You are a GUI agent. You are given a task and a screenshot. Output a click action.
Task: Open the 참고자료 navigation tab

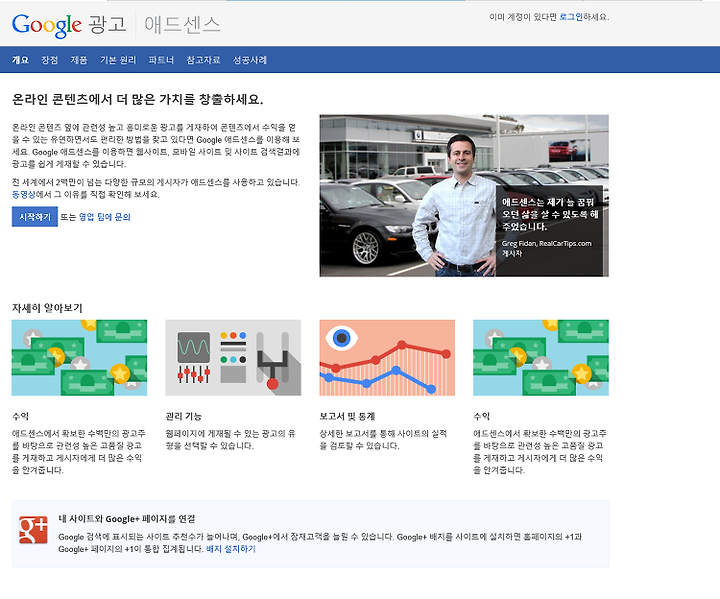203,60
